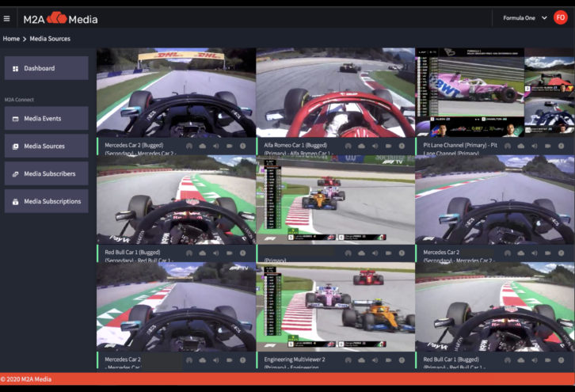Toggle speaker on Red Bull Car 1 (Bugged) secondary card
This screenshot has height=392, width=575.
click(215, 253)
